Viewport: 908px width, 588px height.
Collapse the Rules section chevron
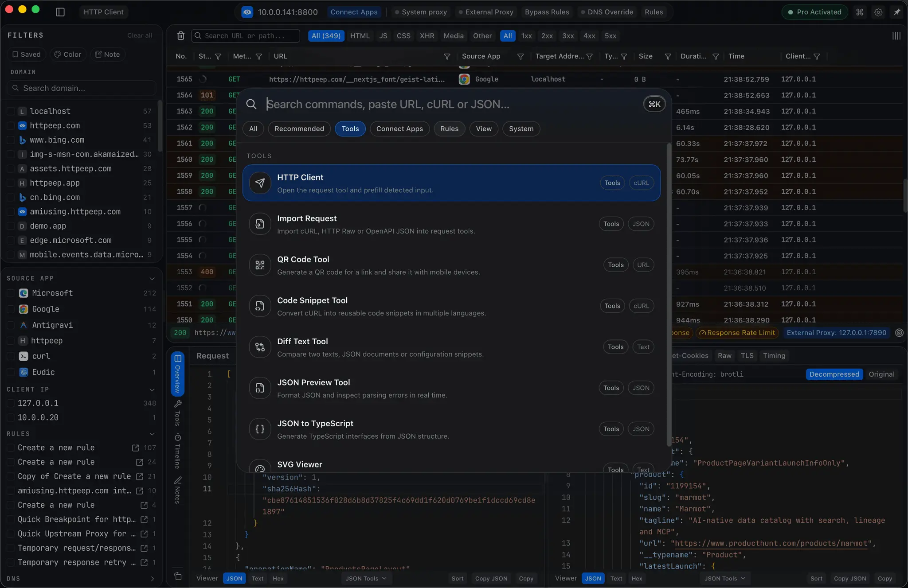coord(152,434)
